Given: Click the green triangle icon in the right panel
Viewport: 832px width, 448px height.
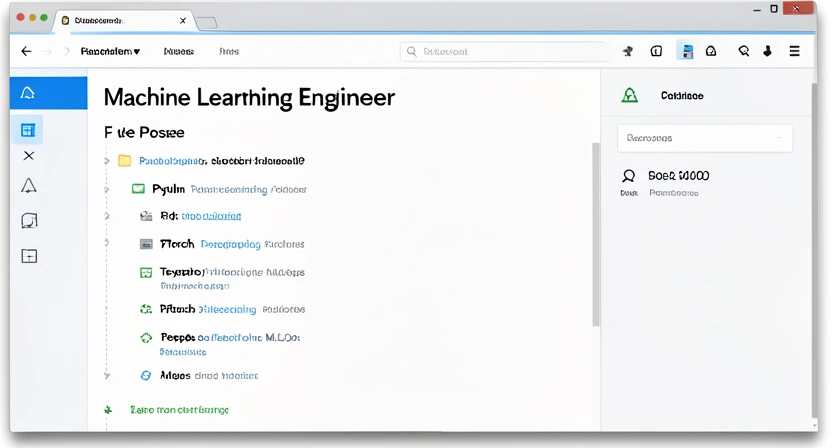Looking at the screenshot, I should point(630,96).
